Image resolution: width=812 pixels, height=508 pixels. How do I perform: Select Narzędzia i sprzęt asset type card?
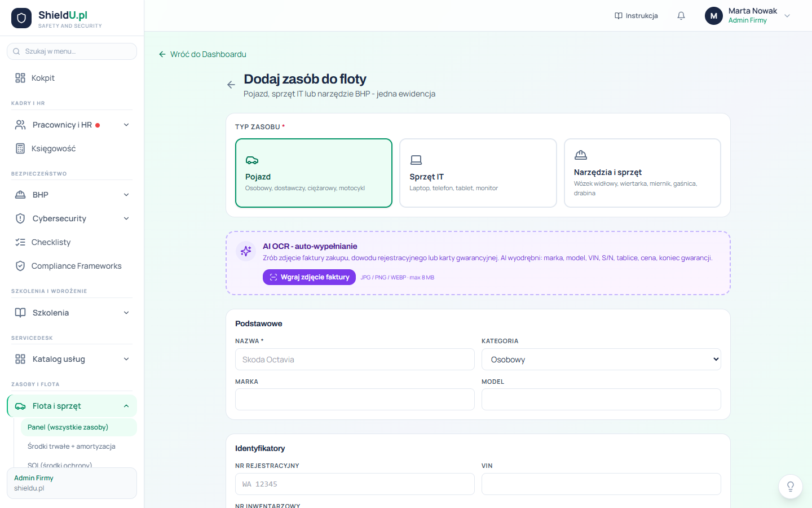click(x=642, y=173)
